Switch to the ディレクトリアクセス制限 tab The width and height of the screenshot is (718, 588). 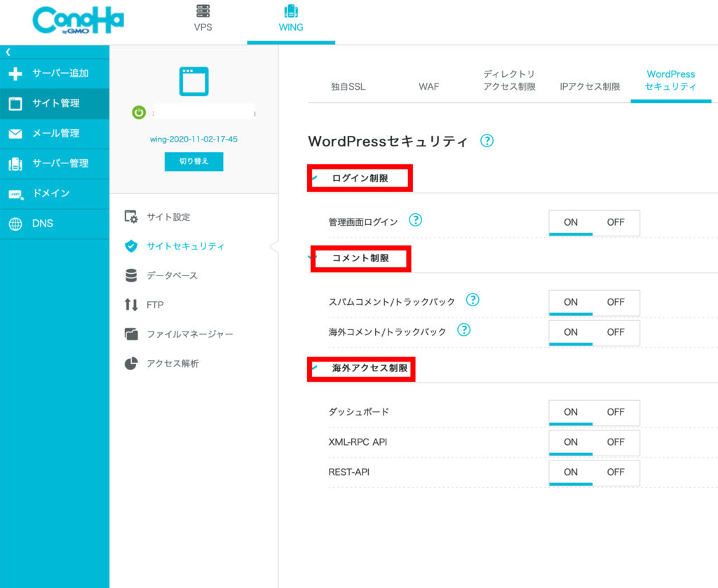click(x=510, y=80)
